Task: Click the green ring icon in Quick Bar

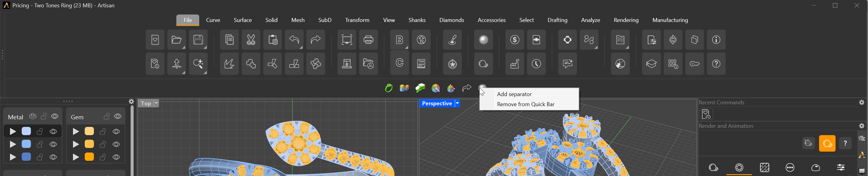Action: 389,88
